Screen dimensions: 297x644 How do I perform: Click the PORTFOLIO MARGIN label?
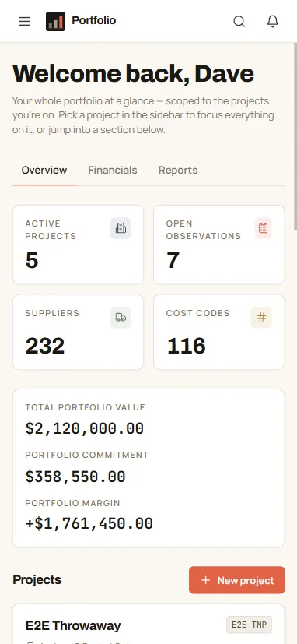pos(72,503)
